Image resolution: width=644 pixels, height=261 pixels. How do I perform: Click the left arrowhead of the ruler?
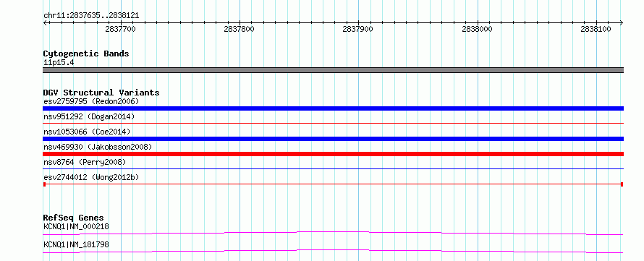click(45, 22)
